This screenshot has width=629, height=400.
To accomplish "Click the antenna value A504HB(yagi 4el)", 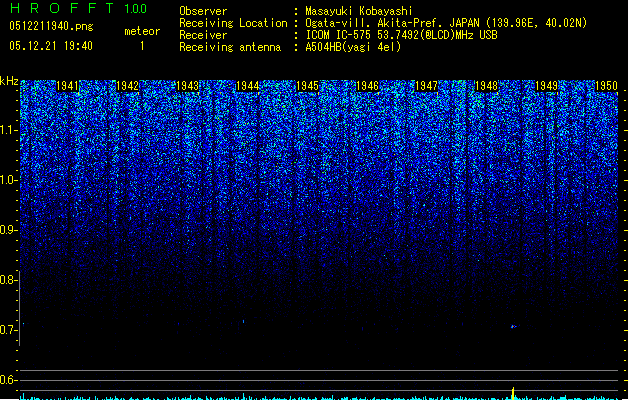I will click(x=353, y=47).
